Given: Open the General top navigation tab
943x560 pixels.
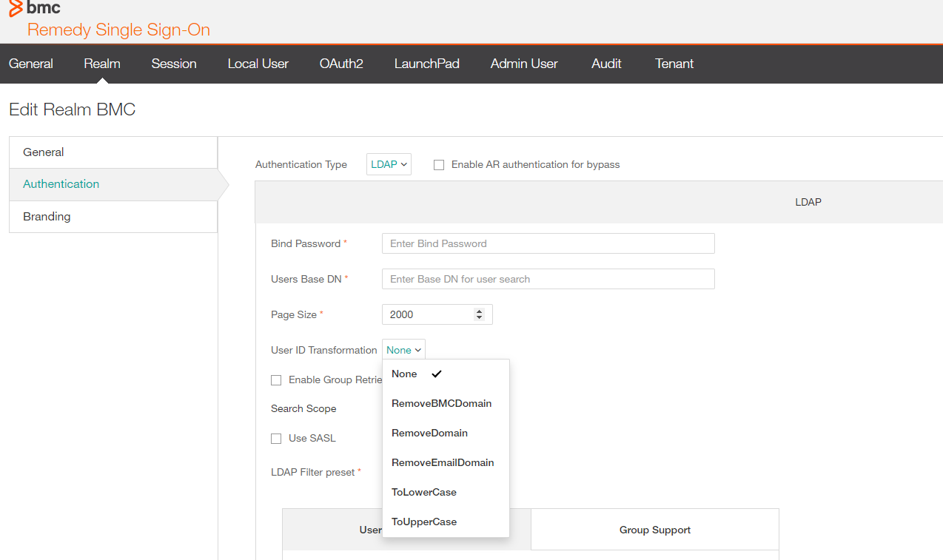Looking at the screenshot, I should [31, 64].
